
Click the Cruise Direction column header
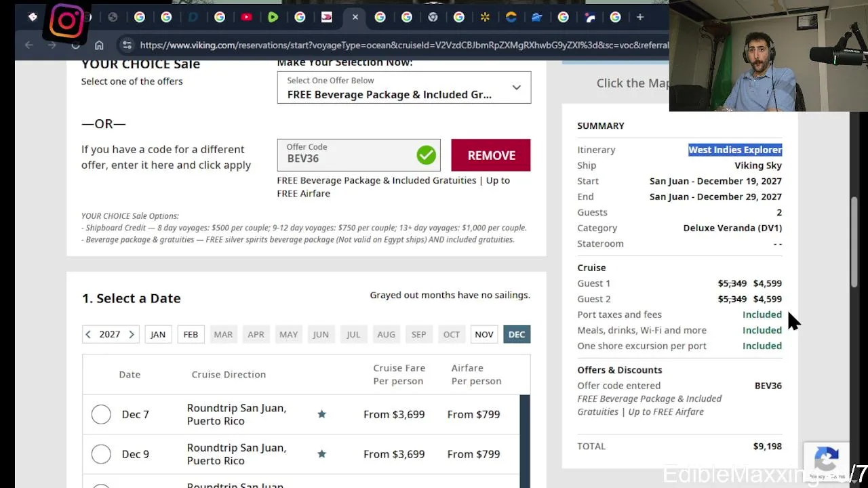pos(229,374)
